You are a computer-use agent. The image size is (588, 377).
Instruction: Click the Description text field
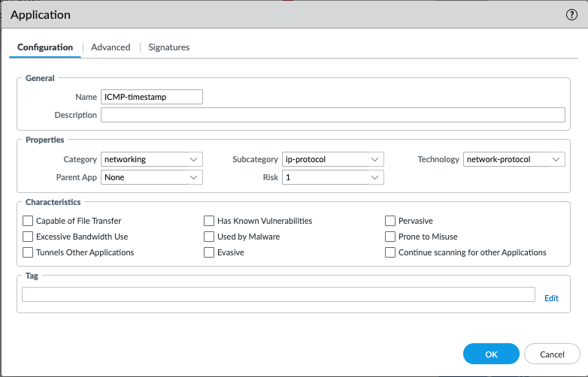[332, 115]
